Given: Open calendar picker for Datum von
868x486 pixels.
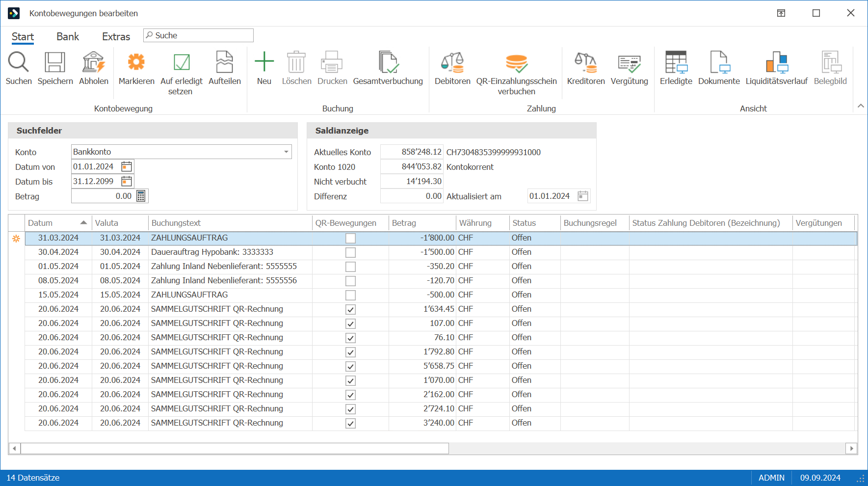Looking at the screenshot, I should (x=127, y=167).
